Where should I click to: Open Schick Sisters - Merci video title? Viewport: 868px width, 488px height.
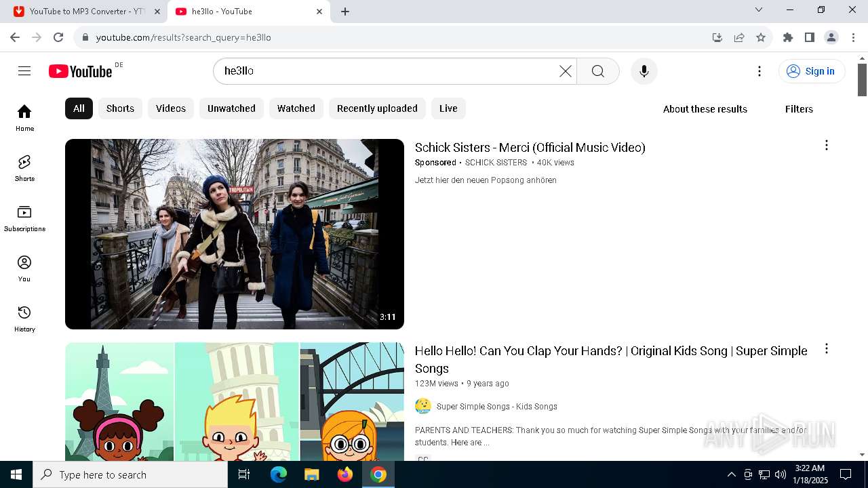click(x=530, y=148)
